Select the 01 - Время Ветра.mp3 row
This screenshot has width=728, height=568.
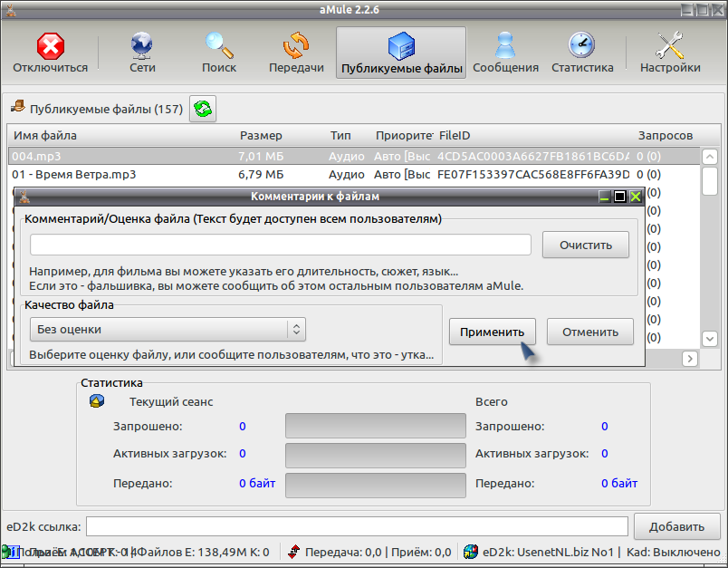tap(354, 175)
